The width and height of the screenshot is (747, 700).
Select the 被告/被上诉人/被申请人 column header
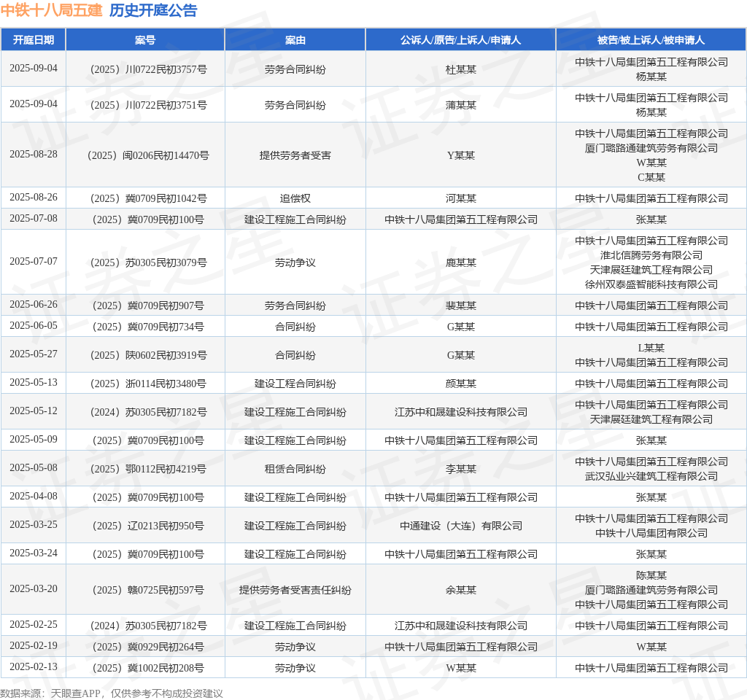pyautogui.click(x=651, y=40)
